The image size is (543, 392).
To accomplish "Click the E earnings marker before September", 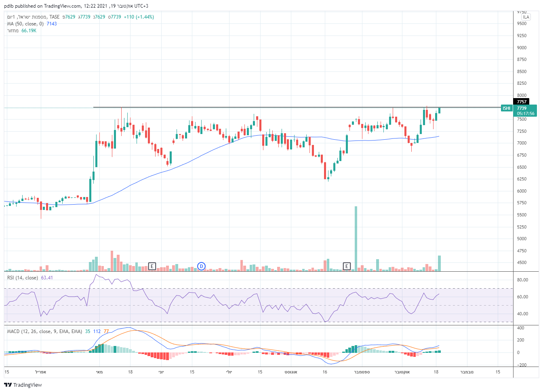I will pos(346,266).
